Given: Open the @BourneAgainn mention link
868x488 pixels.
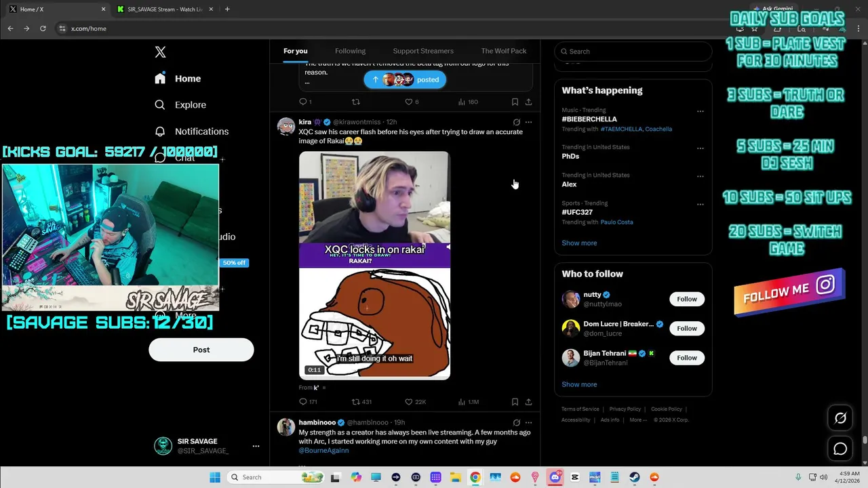Looking at the screenshot, I should click(x=323, y=450).
